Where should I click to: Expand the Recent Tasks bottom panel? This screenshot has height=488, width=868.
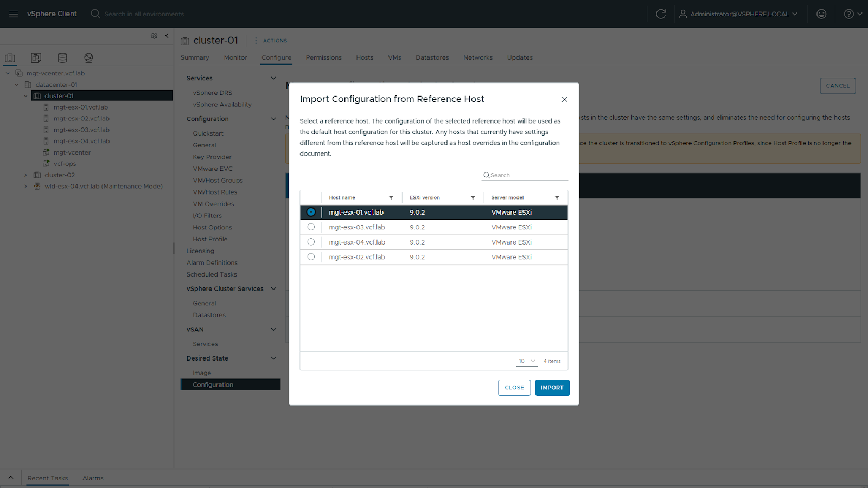(10, 478)
